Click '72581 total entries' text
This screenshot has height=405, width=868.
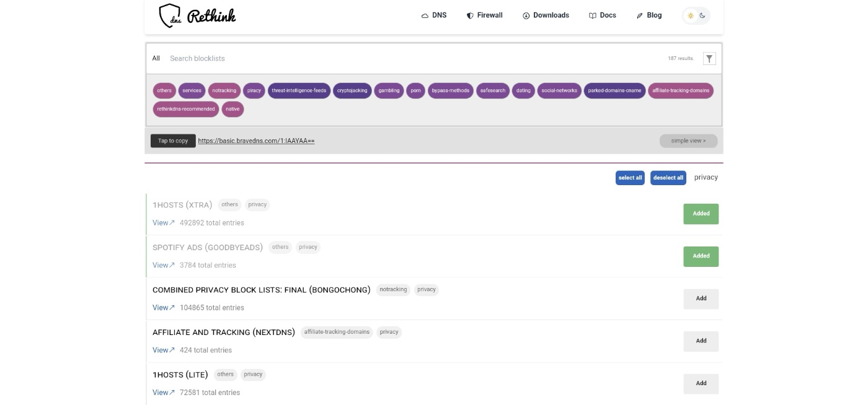pos(210,393)
